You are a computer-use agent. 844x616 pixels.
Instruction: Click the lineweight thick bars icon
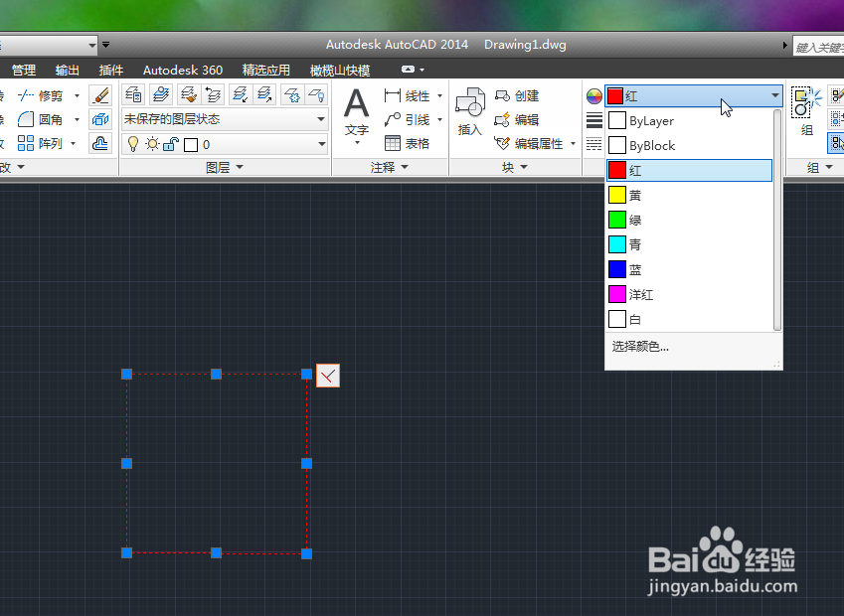[x=594, y=120]
